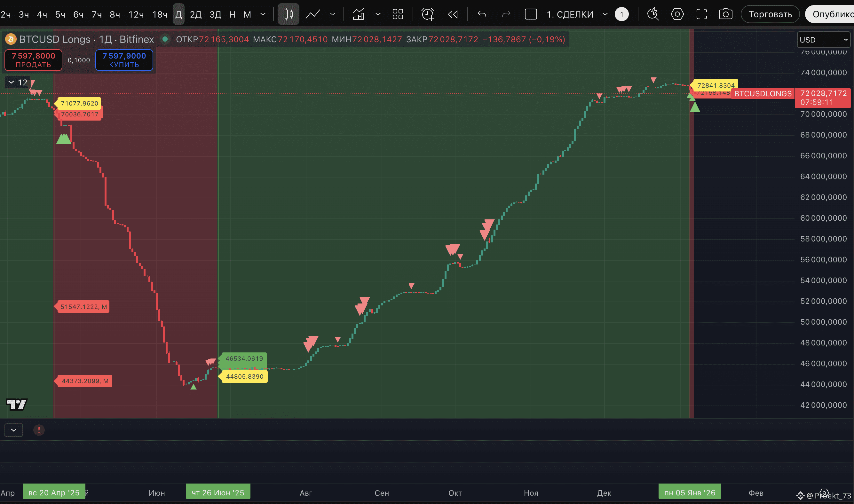Click the red ПРОДАТЬ sell button

[x=33, y=60]
